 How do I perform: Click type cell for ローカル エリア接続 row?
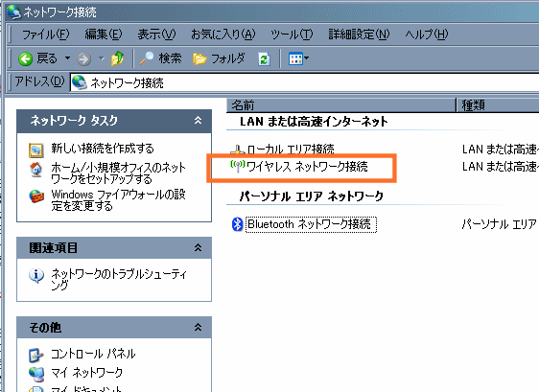coord(500,150)
